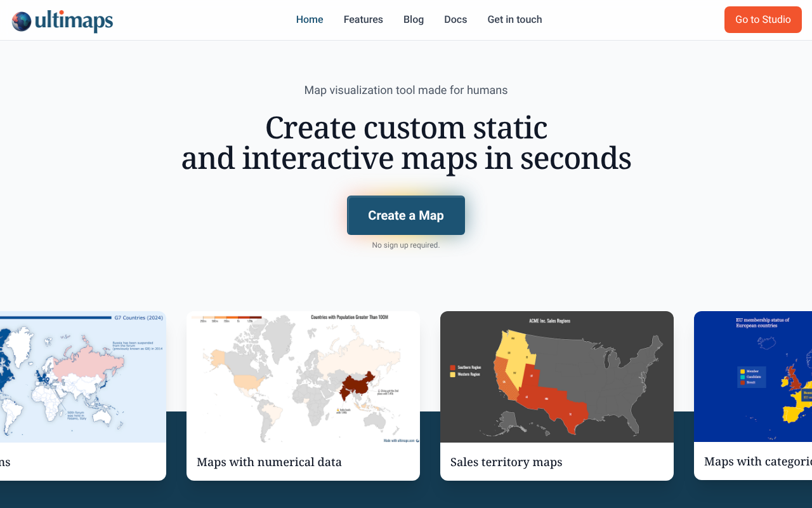Click the Candidate legend swatch on EU map

click(x=742, y=377)
